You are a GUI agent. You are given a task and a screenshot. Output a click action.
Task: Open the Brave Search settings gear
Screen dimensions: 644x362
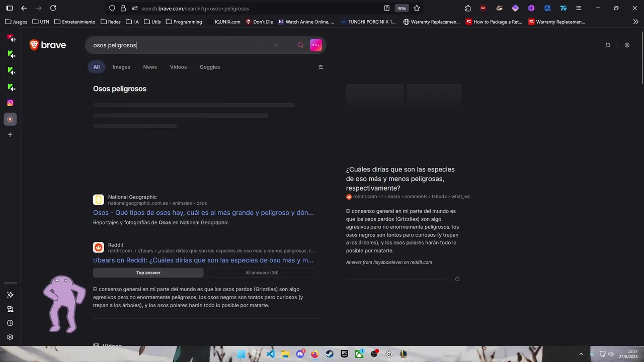pos(627,45)
